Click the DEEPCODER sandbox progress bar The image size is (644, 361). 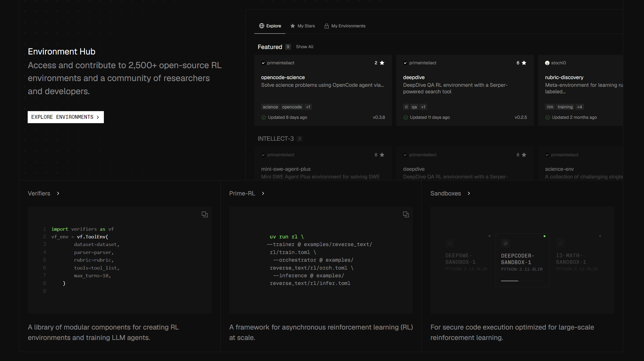point(522,281)
